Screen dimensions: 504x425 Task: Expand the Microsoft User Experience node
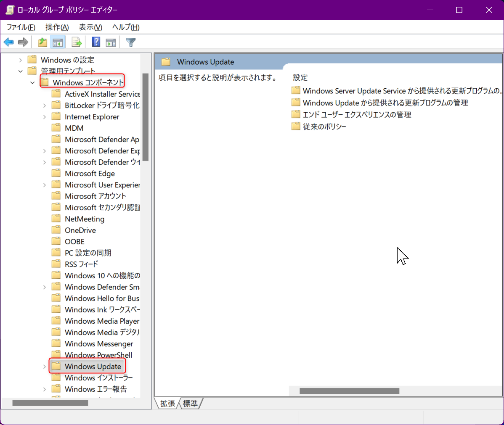45,185
